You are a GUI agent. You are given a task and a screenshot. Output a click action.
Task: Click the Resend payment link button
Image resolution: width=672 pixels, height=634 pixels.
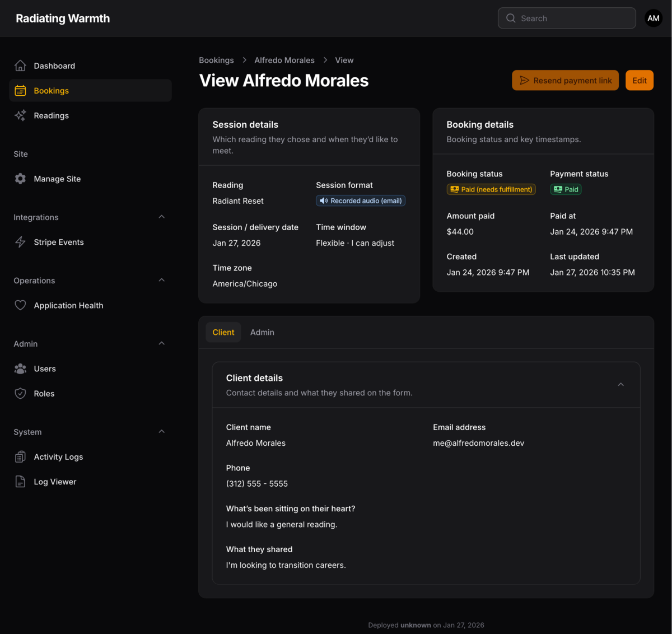click(x=565, y=80)
